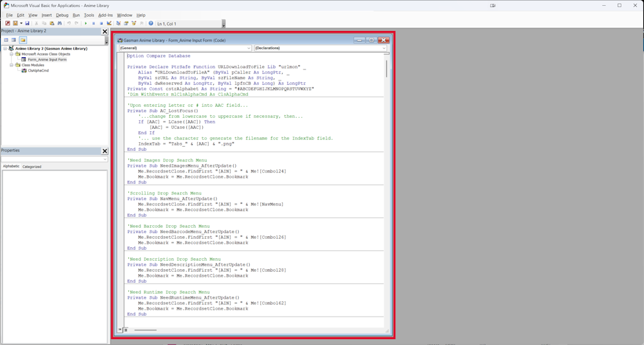Minimize the Form_Anime Input Form code window

click(359, 40)
